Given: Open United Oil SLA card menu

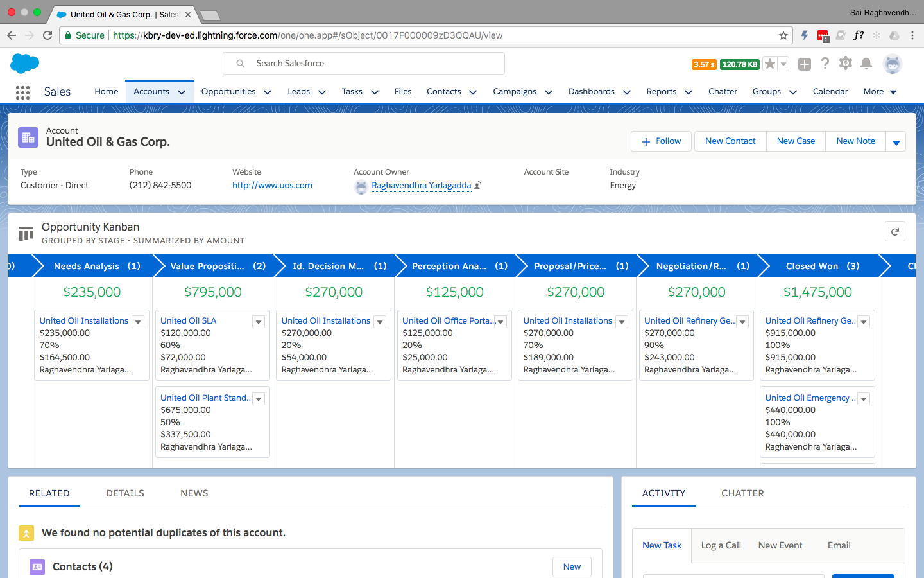Looking at the screenshot, I should 259,322.
